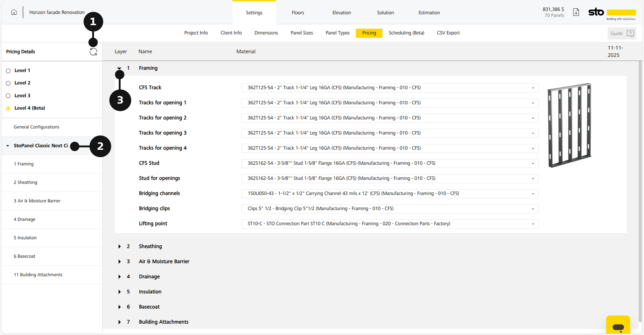Expand the Basecoat layer row

click(120, 307)
